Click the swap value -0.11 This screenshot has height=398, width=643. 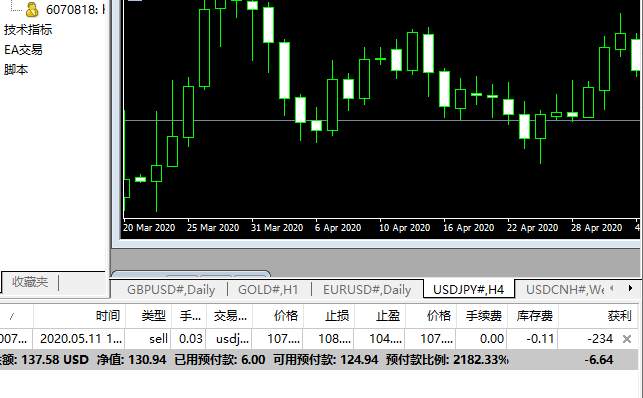point(540,339)
